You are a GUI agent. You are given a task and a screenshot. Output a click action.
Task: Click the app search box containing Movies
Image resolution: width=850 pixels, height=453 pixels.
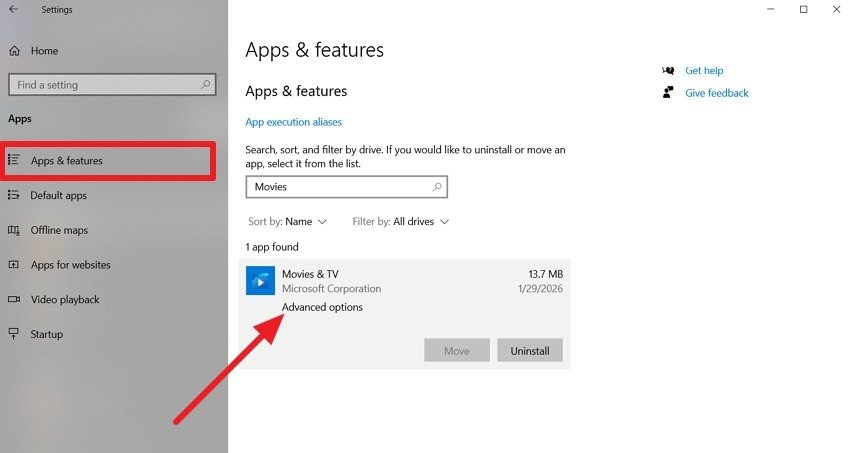point(346,187)
